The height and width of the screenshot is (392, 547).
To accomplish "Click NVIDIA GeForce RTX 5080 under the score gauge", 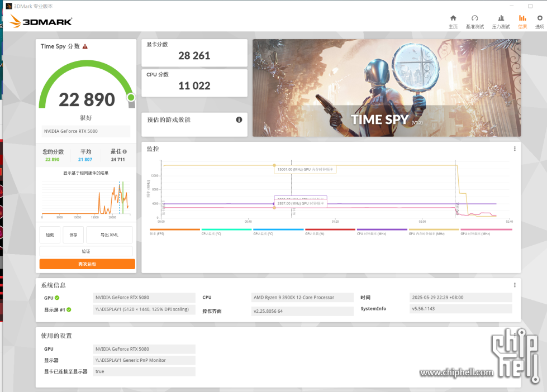I will pyautogui.click(x=86, y=131).
